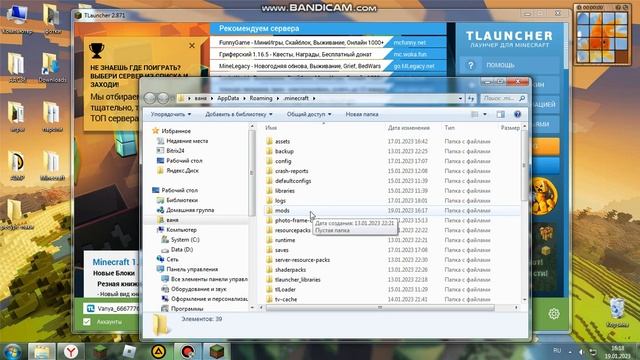Click the AppData breadcrumb in address bar
Image resolution: width=640 pixels, height=360 pixels.
click(x=228, y=98)
